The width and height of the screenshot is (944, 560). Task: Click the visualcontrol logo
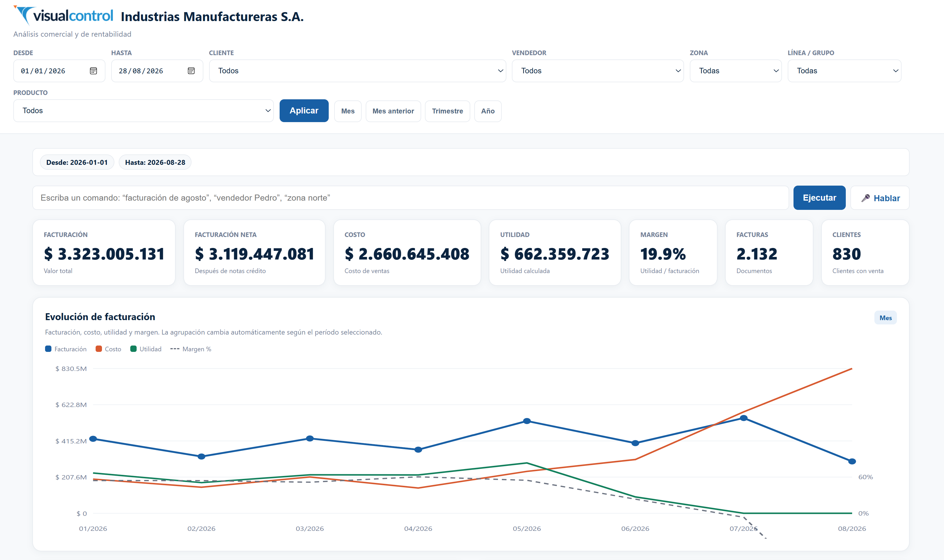point(64,16)
